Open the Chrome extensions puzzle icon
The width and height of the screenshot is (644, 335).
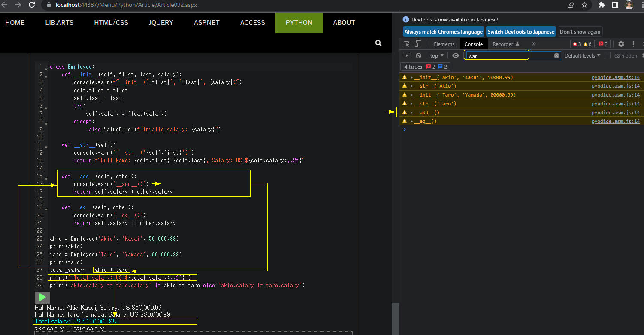(x=602, y=5)
